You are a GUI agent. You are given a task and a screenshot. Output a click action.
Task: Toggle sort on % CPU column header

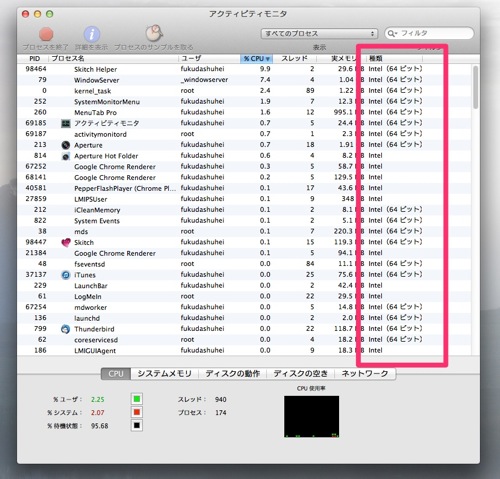click(x=256, y=59)
